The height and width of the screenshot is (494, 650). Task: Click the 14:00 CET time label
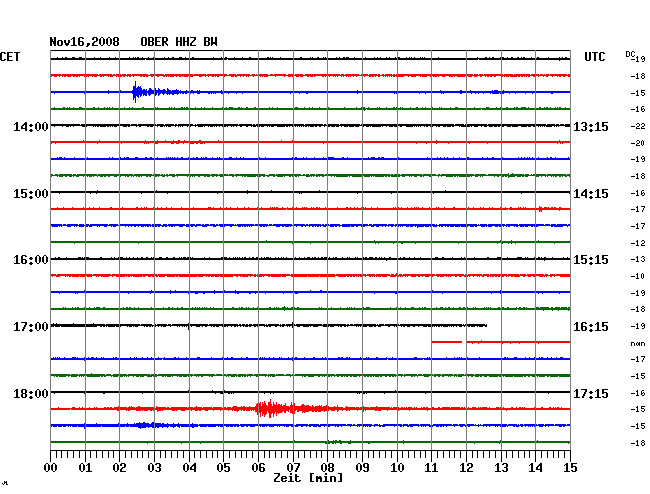point(31,126)
